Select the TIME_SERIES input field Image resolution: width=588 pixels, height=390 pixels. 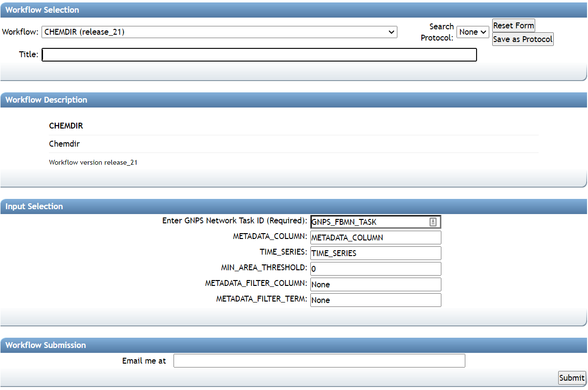375,253
